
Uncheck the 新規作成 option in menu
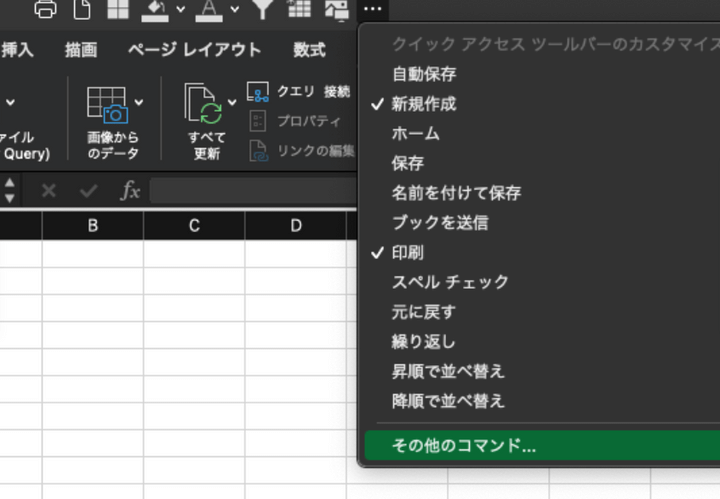[x=424, y=103]
